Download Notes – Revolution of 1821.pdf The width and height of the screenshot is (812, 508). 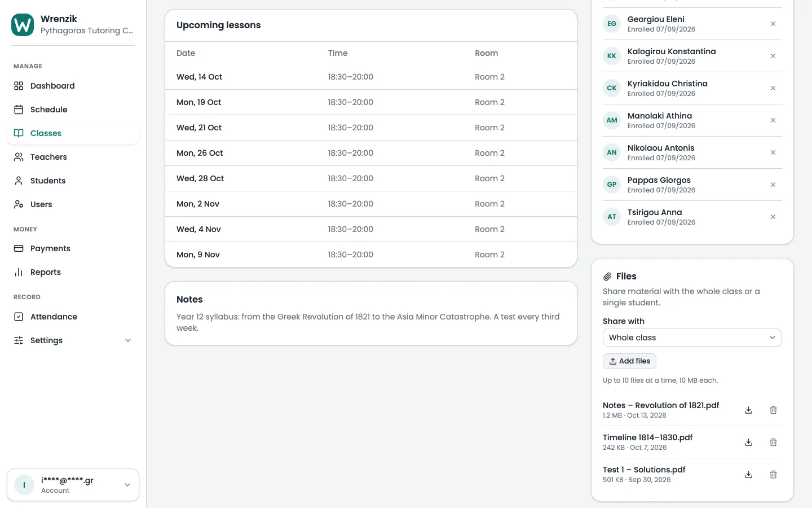pos(748,410)
